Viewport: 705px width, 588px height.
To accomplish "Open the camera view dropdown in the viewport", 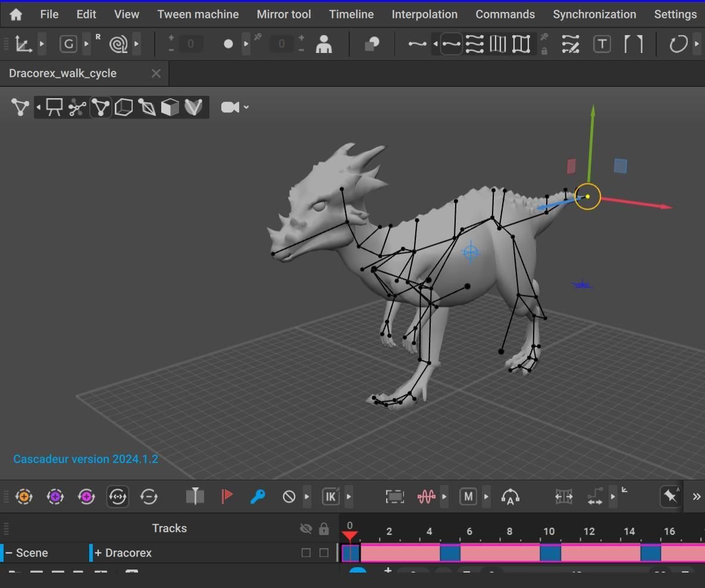I will pos(246,107).
